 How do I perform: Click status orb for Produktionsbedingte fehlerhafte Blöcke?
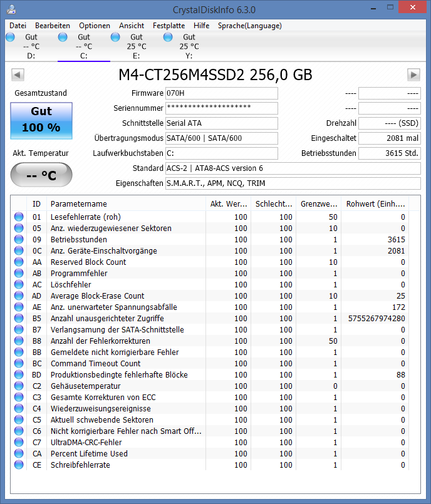19,374
